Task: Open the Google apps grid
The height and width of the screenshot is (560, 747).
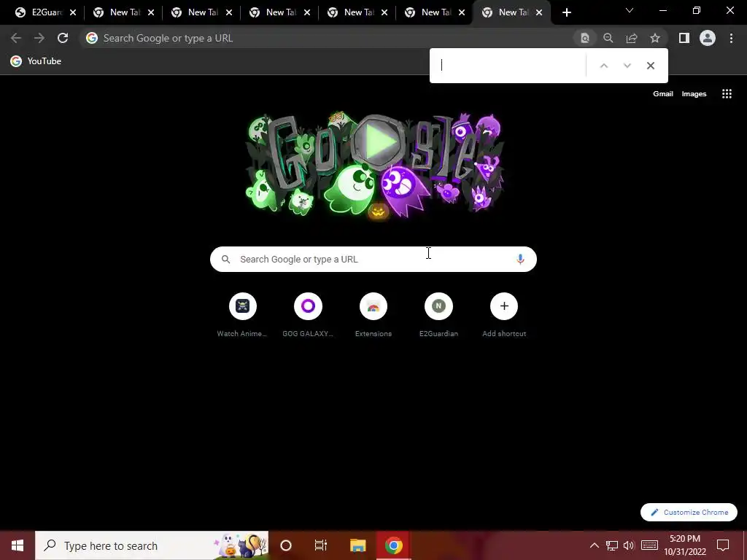Action: click(x=727, y=94)
